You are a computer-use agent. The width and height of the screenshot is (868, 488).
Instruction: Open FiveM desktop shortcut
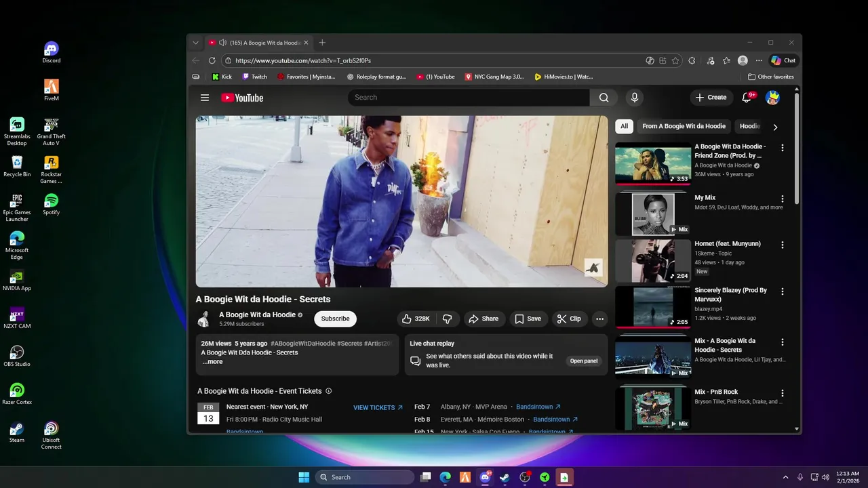[52, 90]
